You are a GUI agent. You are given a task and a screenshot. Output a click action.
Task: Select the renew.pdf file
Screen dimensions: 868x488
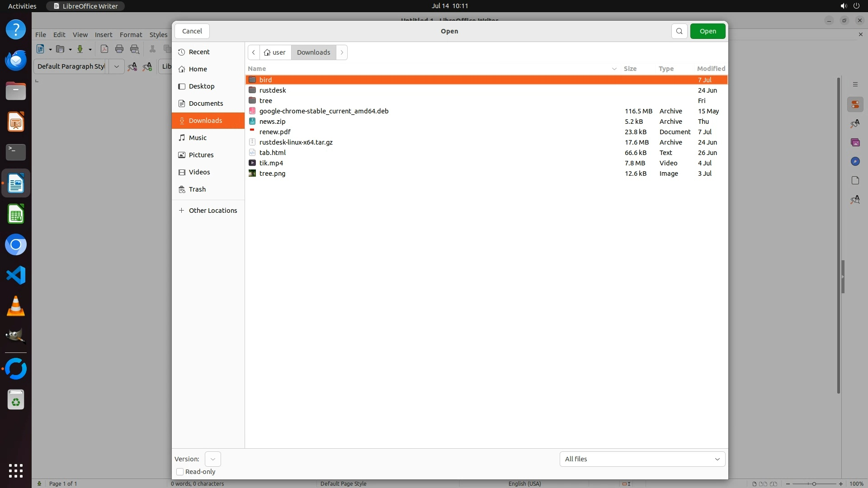(x=275, y=132)
